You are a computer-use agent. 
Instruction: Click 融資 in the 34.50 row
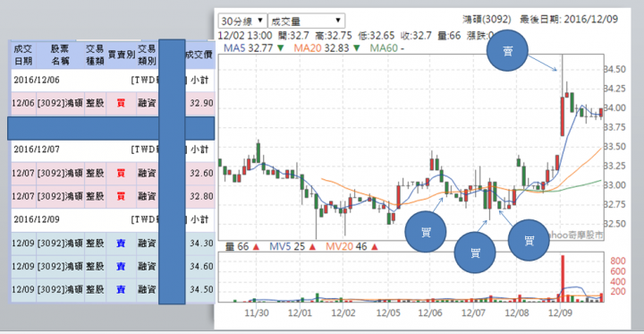[x=147, y=290]
